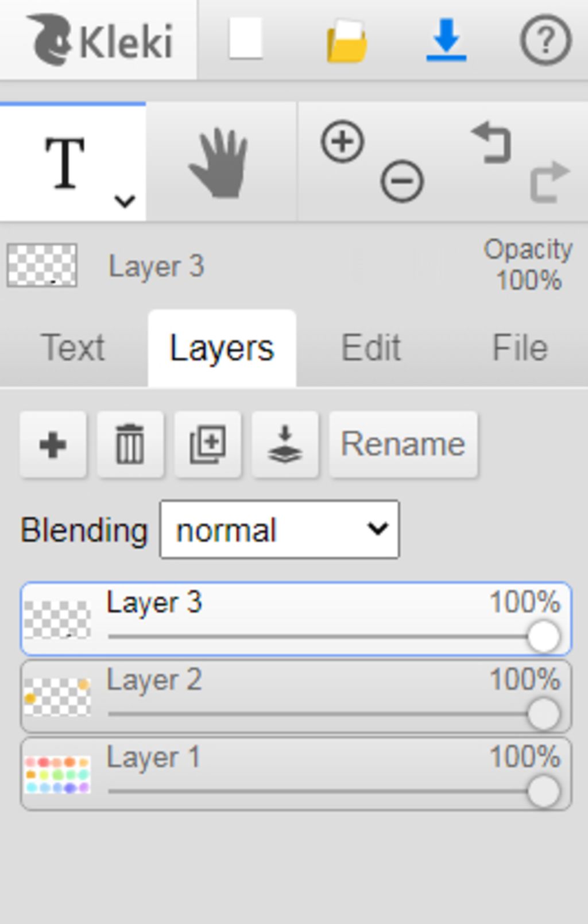Undo the last action
The width and height of the screenshot is (588, 924).
tap(492, 142)
